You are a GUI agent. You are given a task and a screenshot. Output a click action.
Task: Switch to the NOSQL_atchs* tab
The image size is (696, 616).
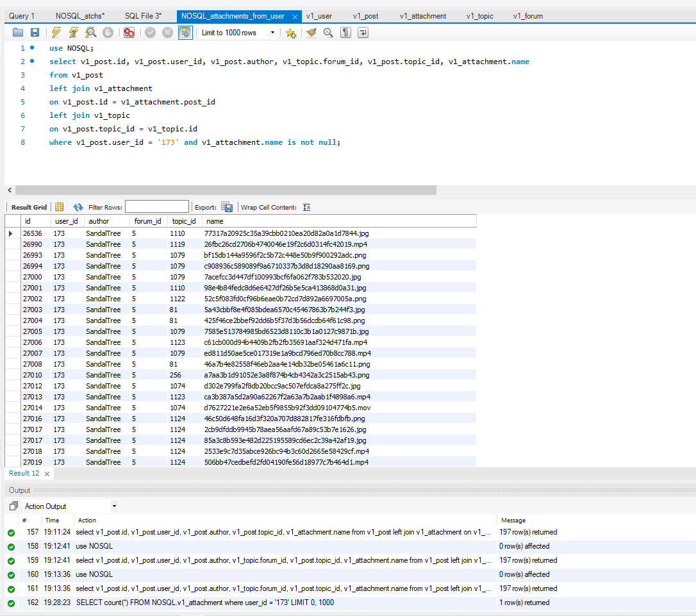tap(80, 16)
